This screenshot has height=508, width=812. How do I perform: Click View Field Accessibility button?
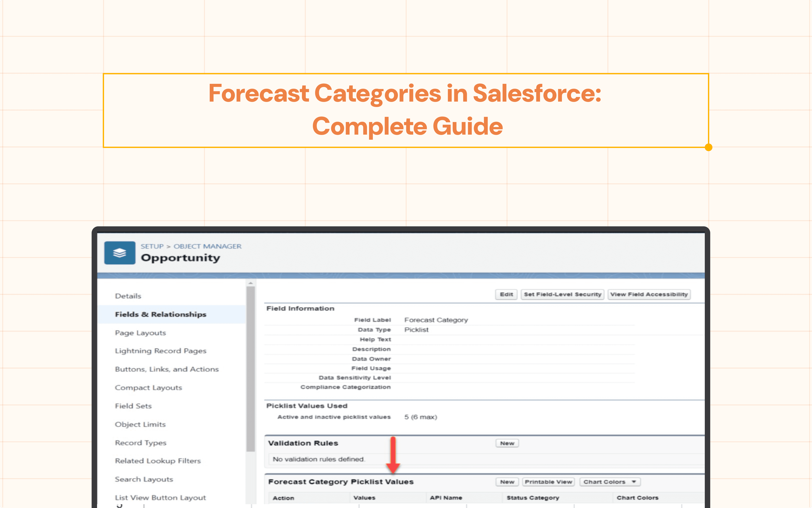point(649,294)
